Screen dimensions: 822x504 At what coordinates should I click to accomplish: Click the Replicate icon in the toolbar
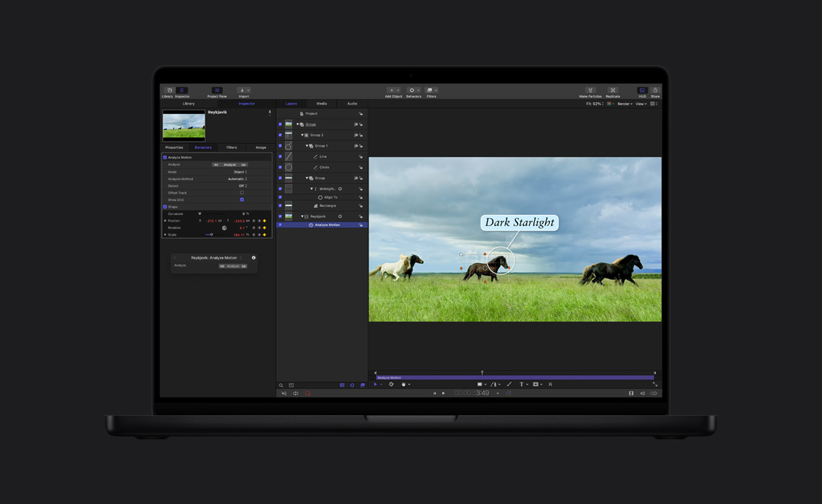coord(613,90)
